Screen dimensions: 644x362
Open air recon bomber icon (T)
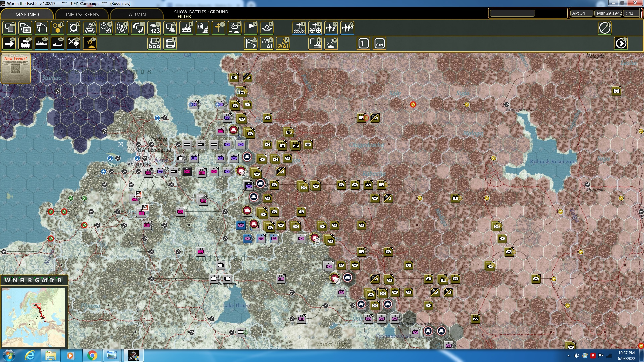pyautogui.click(x=299, y=28)
